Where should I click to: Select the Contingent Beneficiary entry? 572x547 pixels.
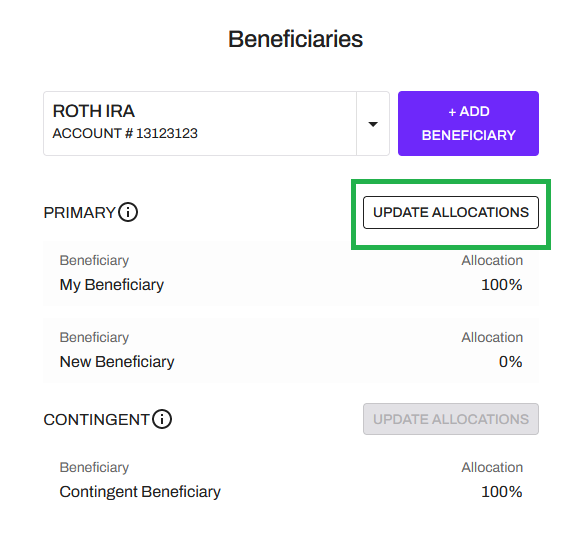coord(291,480)
